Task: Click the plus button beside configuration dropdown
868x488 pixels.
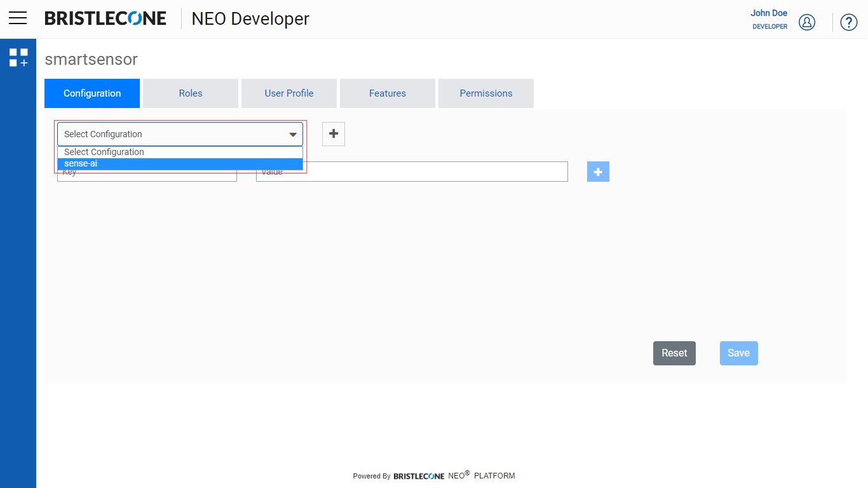Action: pos(334,134)
